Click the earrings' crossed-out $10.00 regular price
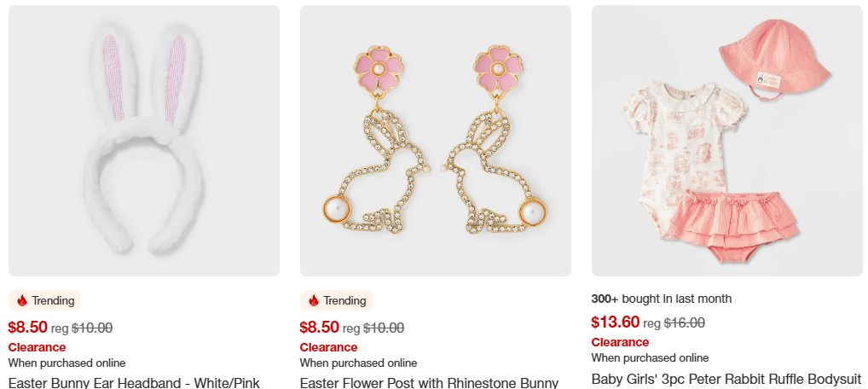This screenshot has width=868, height=389. pos(384,328)
